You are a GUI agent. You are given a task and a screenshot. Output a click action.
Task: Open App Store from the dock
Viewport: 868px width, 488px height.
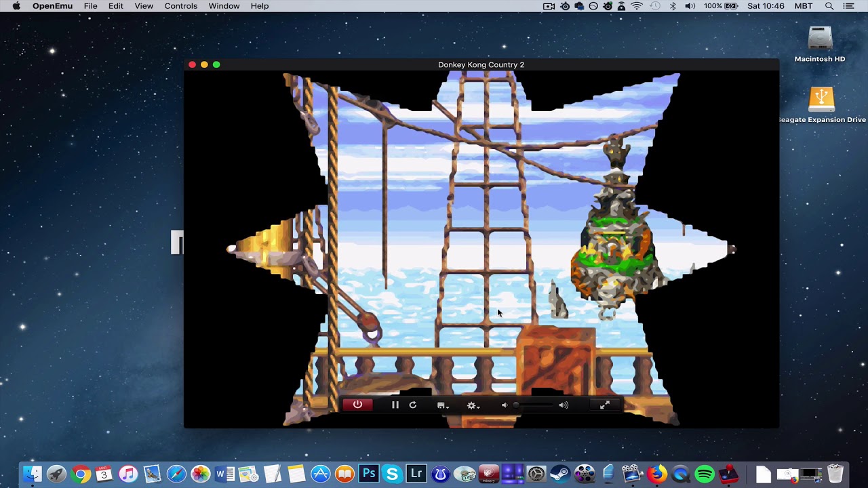click(x=320, y=474)
